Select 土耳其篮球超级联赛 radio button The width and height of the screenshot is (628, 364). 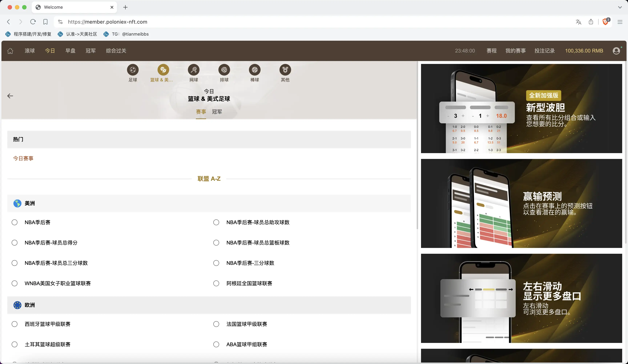(x=15, y=345)
